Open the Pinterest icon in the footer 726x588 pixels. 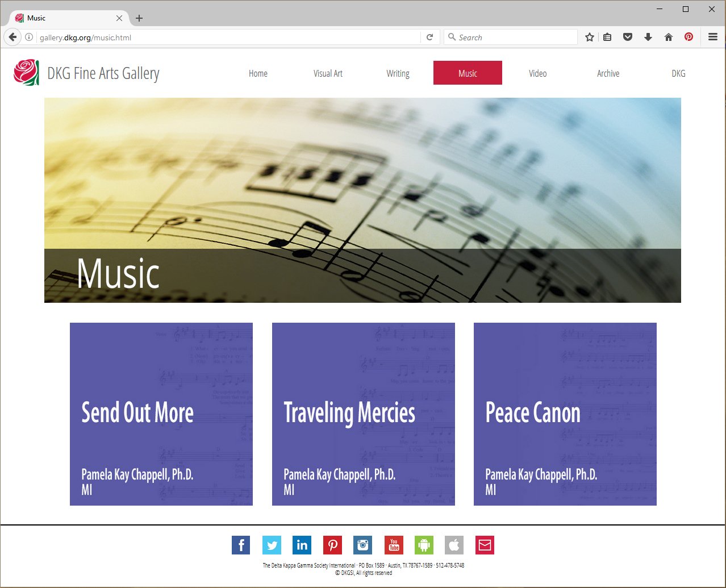332,545
